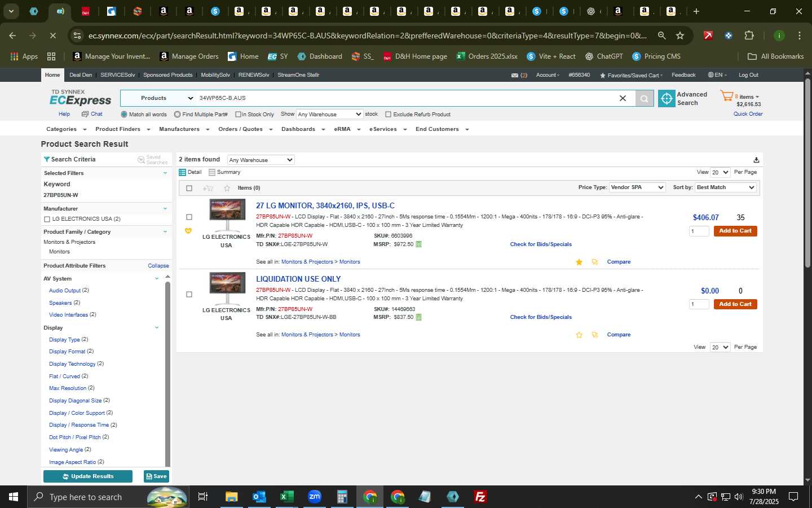Clear the search keyword with X icon
The image size is (812, 508).
623,98
